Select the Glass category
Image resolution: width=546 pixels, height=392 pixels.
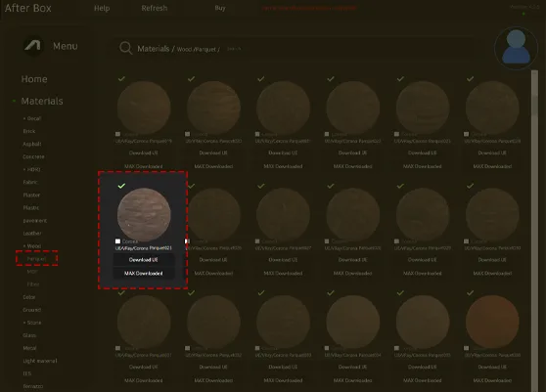click(29, 335)
